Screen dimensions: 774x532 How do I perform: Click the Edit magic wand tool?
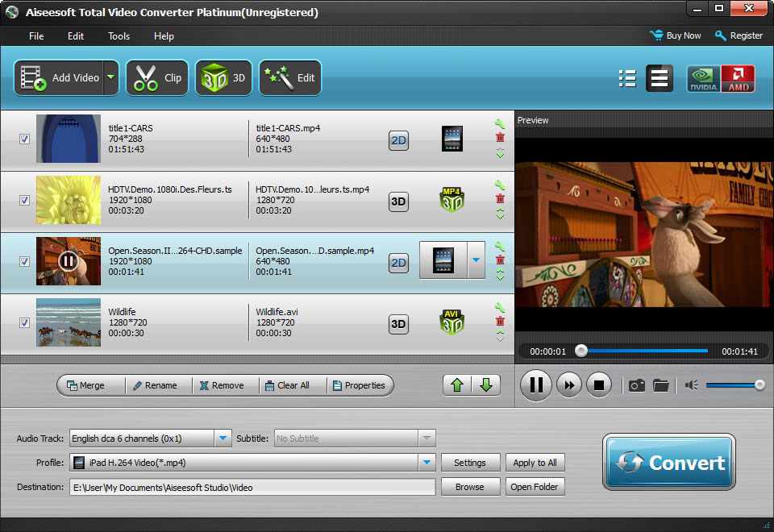coord(289,78)
